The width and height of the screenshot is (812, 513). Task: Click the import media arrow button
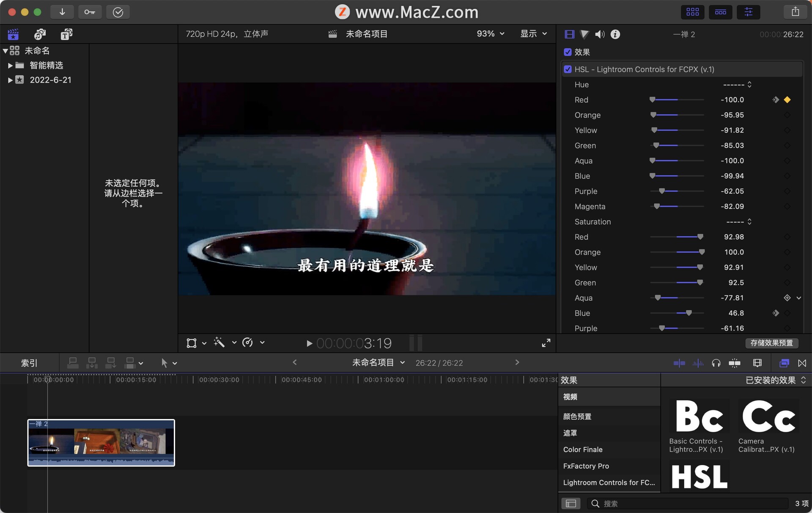pos(62,12)
